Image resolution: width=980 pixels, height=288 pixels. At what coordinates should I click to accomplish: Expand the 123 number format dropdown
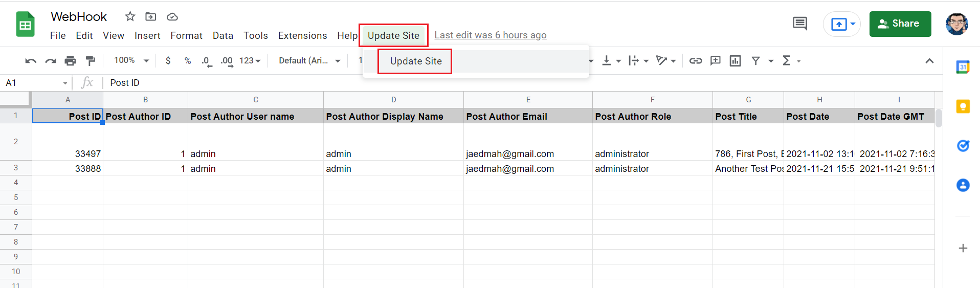click(250, 60)
